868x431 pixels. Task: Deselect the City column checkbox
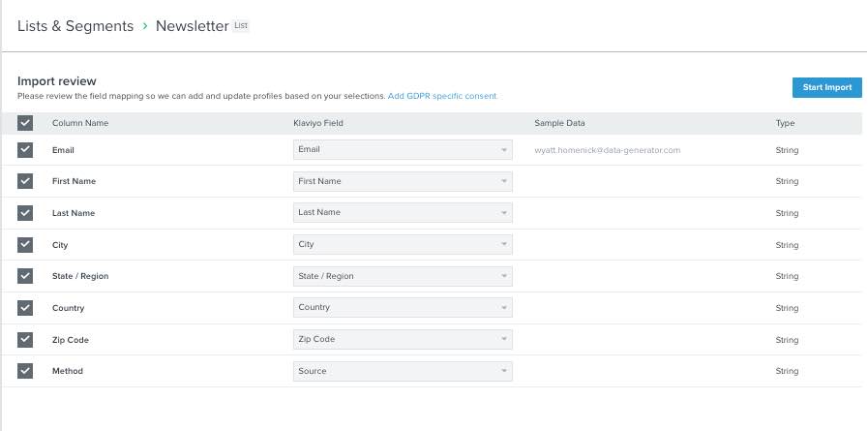(25, 245)
